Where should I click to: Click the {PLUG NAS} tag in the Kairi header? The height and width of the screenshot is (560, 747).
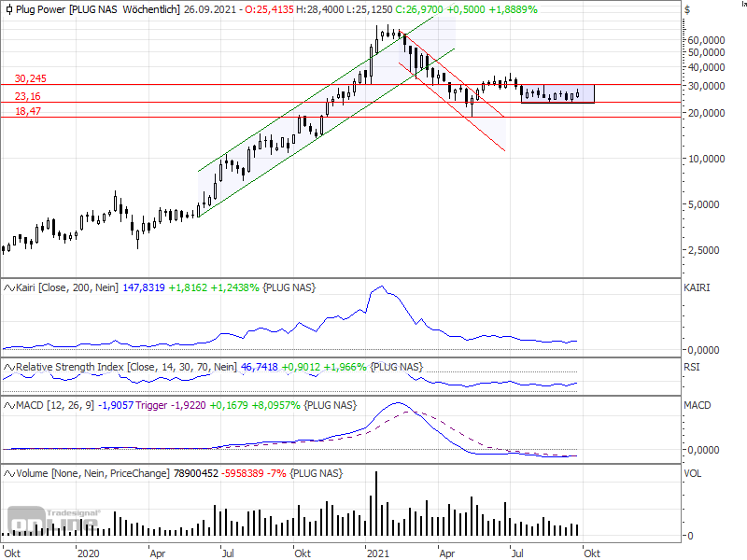click(289, 287)
